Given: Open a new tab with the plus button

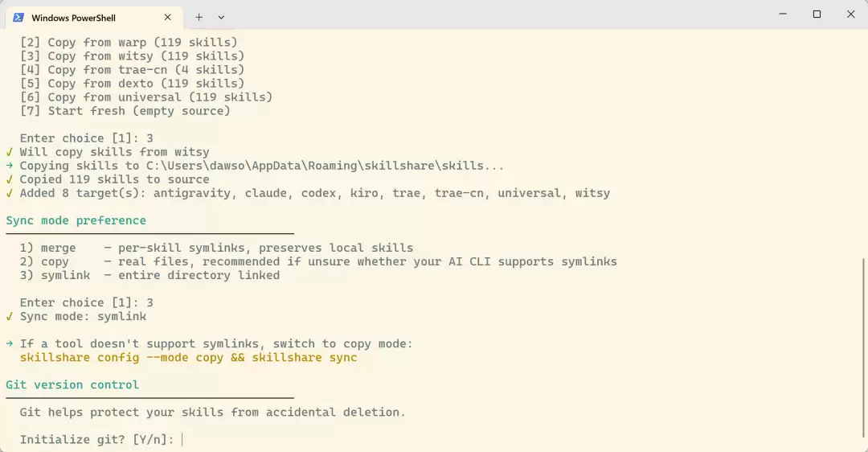Looking at the screenshot, I should tap(199, 17).
